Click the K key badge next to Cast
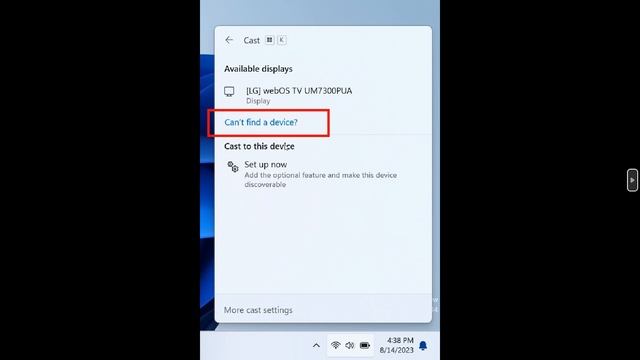 282,40
